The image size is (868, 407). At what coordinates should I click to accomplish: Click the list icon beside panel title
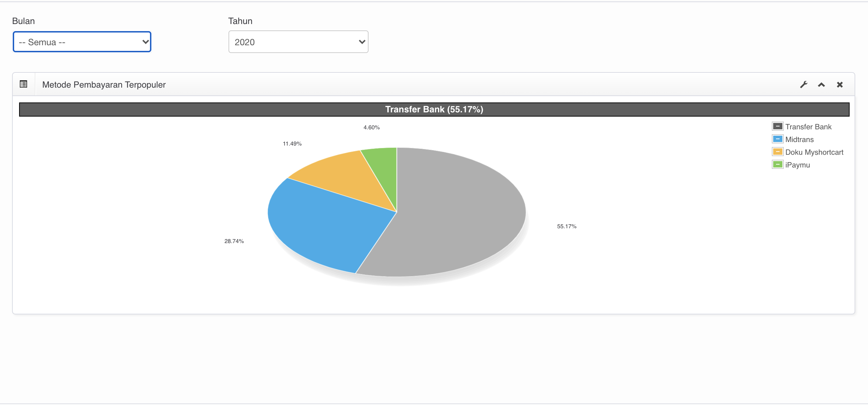tap(24, 84)
